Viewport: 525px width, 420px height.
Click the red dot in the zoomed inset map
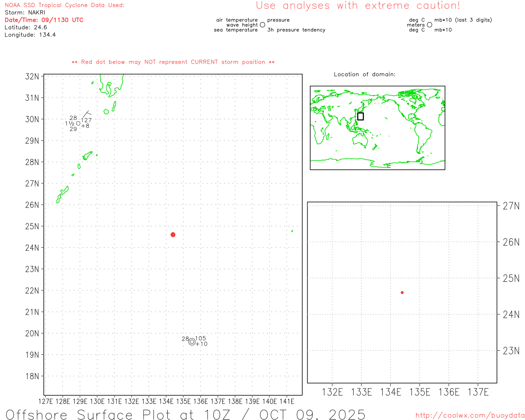point(402,292)
